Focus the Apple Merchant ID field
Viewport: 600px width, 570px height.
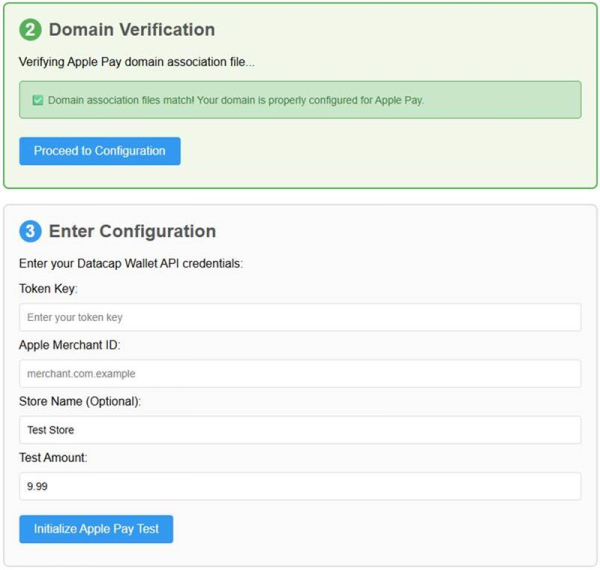[x=300, y=373]
